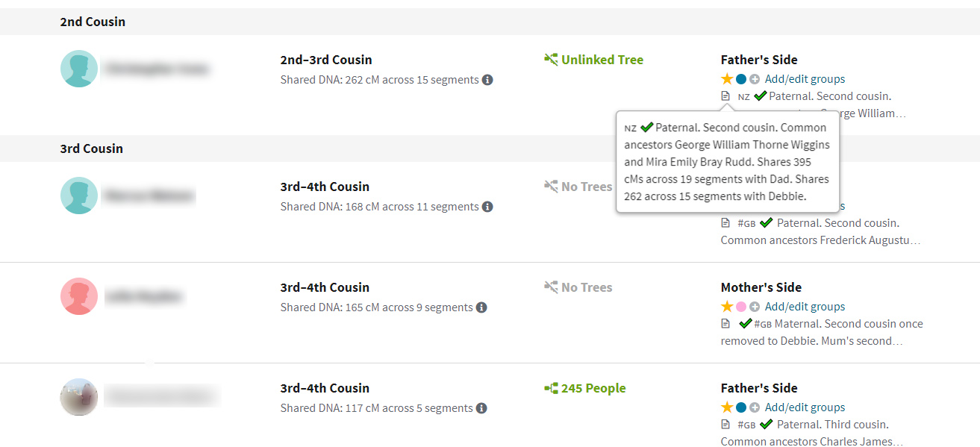Screen dimensions: 980x447
Task: Click the note icon on the 2nd–3rd Cousin match
Action: [725, 96]
